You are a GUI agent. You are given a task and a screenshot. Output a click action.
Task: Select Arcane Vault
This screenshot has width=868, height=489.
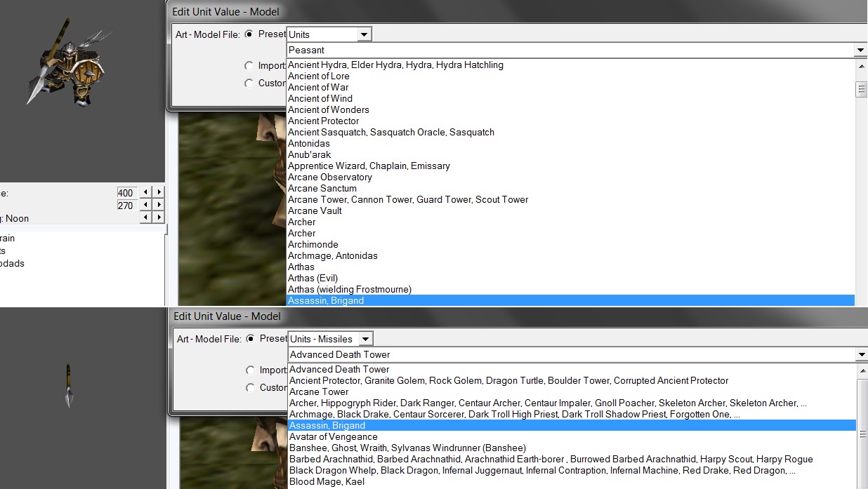click(x=570, y=210)
